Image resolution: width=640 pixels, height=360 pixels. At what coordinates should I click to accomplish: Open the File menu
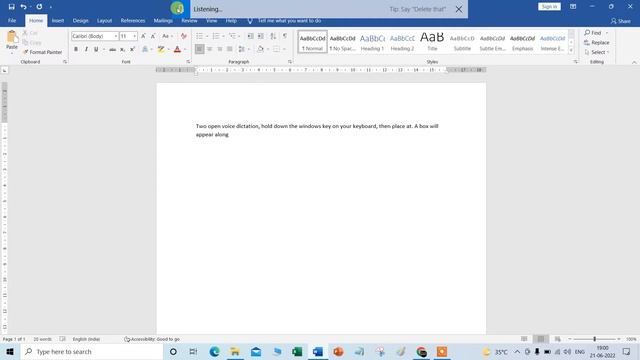tap(12, 20)
